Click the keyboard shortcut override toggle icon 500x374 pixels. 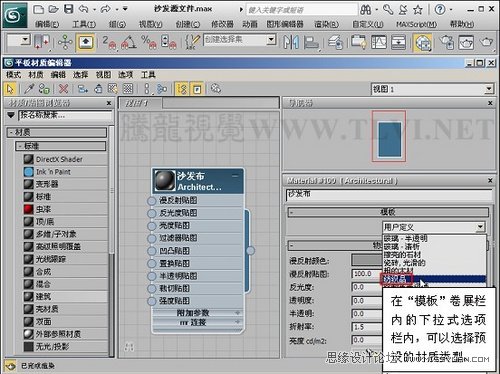tap(86, 42)
